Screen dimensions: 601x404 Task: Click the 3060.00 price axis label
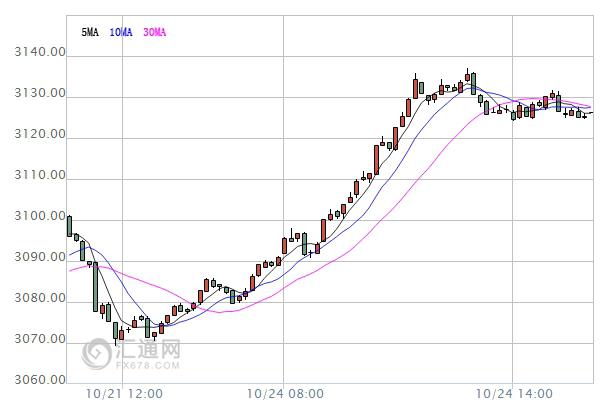pyautogui.click(x=40, y=379)
